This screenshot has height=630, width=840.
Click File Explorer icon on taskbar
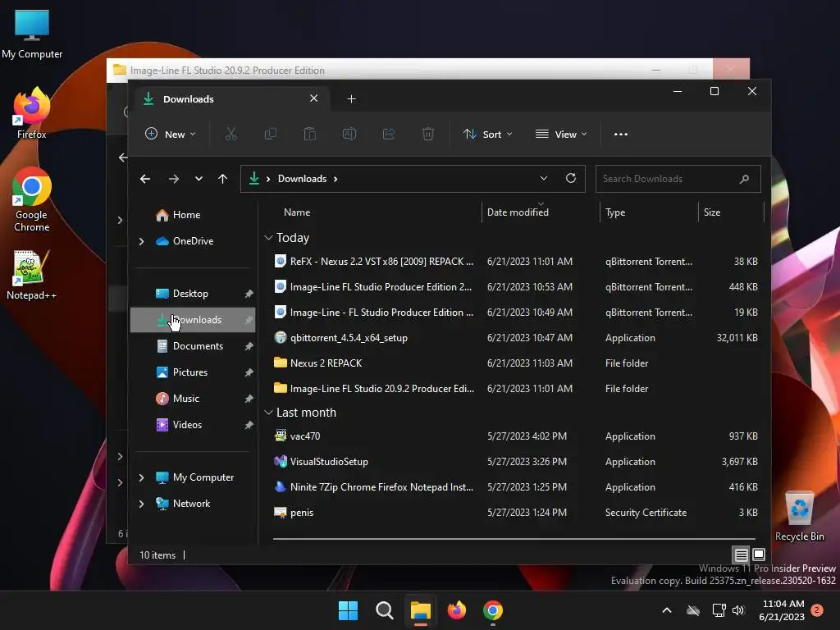coord(421,610)
